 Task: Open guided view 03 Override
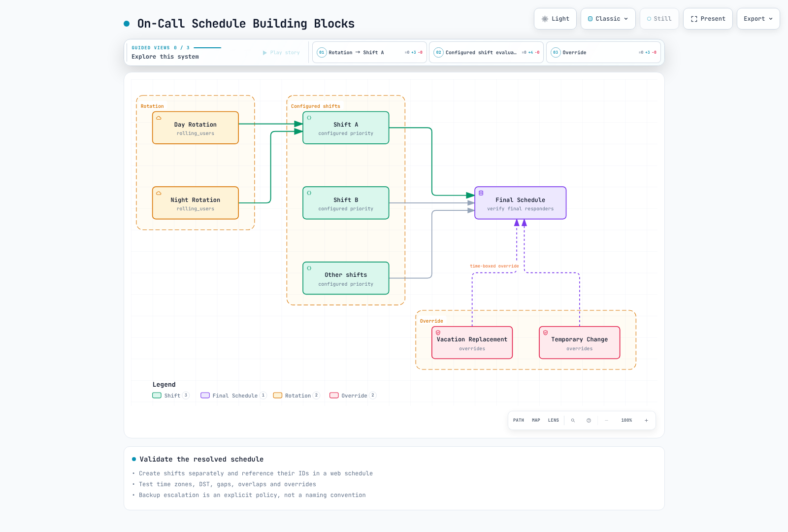pyautogui.click(x=603, y=52)
